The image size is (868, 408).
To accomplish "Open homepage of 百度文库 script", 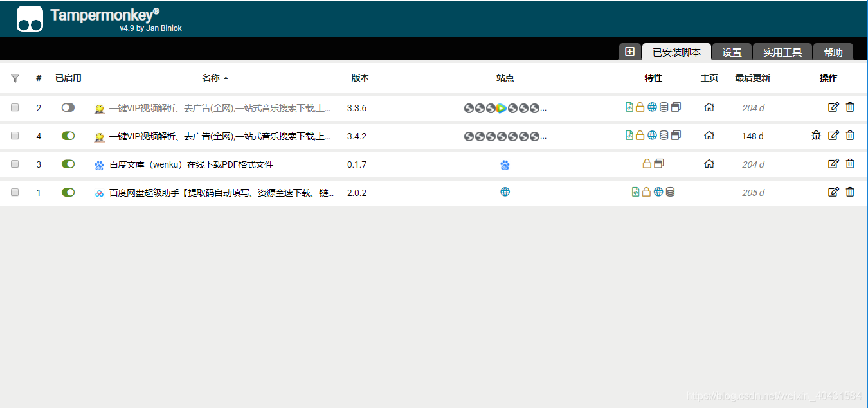I will (709, 164).
